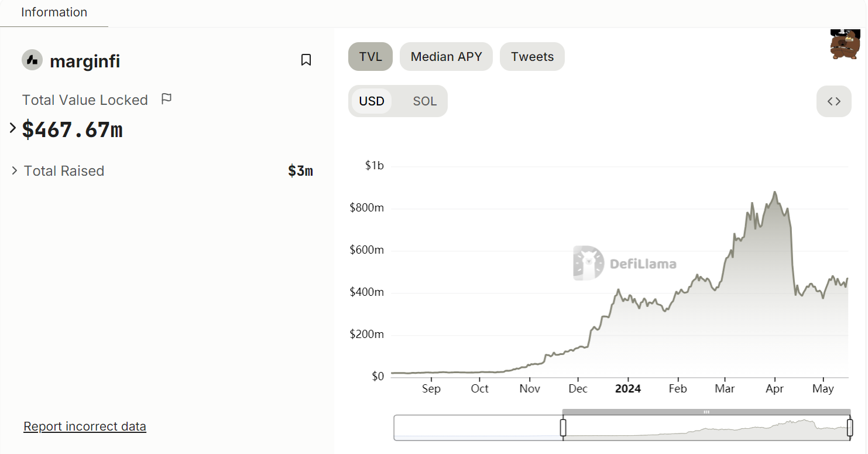Select the TVL chart button
This screenshot has width=868, height=454.
[370, 57]
